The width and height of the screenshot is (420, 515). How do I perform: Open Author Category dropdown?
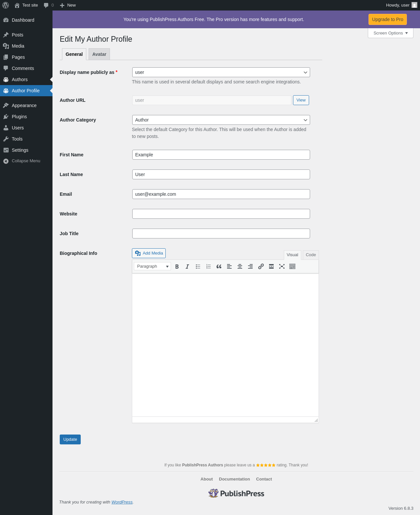tap(221, 120)
